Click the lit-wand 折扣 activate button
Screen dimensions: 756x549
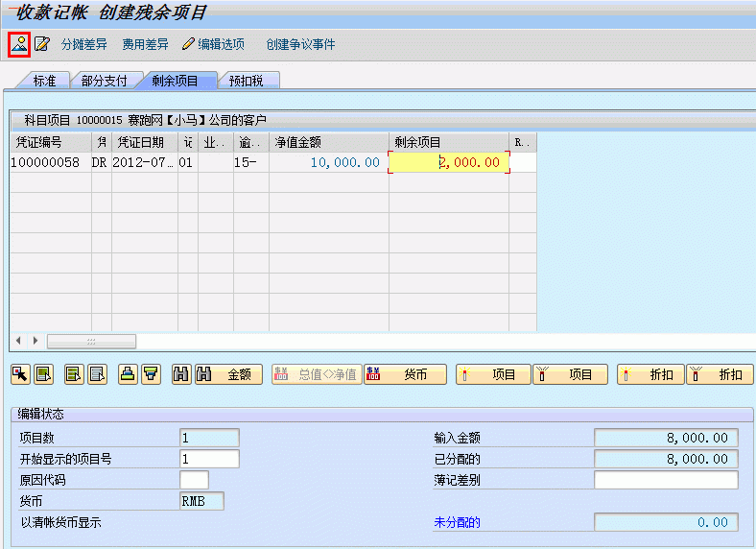click(x=650, y=374)
